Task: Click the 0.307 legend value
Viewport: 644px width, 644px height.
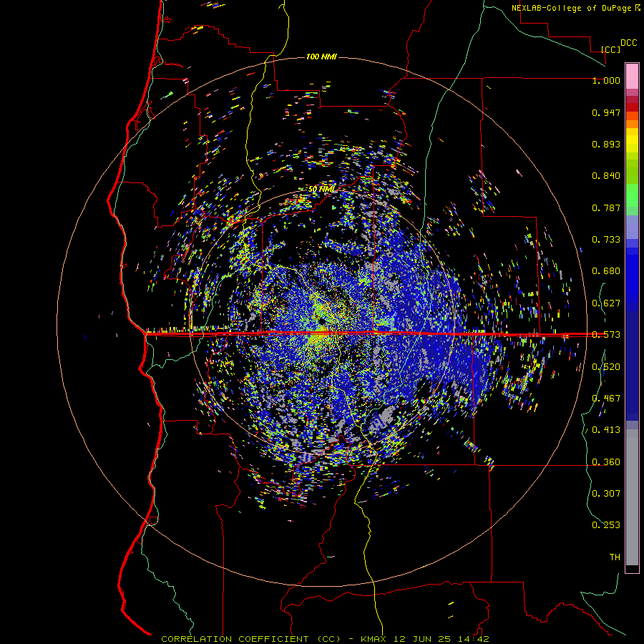Action: pyautogui.click(x=606, y=494)
